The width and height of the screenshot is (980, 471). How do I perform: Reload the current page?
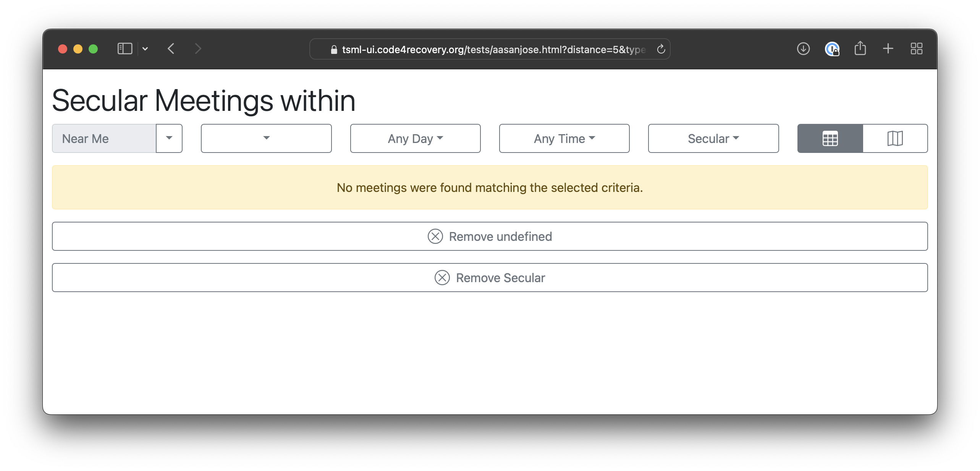[x=661, y=49]
